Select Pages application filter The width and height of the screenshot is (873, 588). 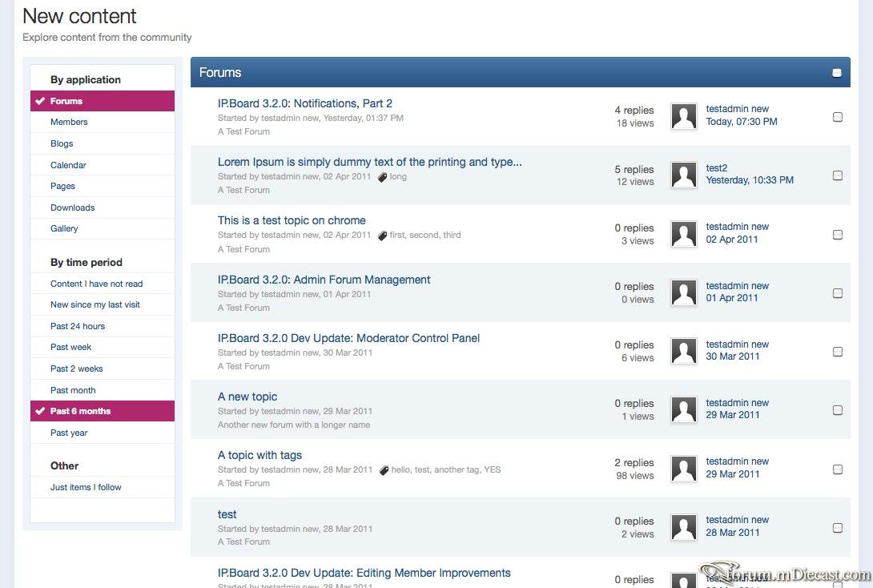tap(103, 186)
